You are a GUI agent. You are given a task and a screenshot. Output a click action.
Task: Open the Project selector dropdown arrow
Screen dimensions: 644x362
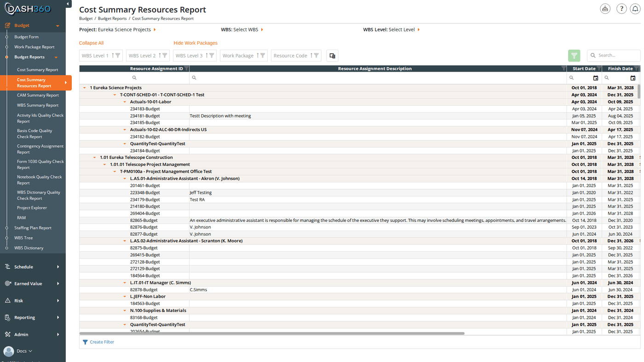155,29
